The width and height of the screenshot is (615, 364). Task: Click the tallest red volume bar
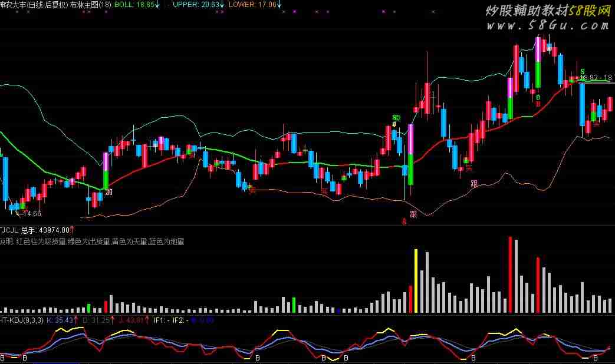tap(510, 274)
